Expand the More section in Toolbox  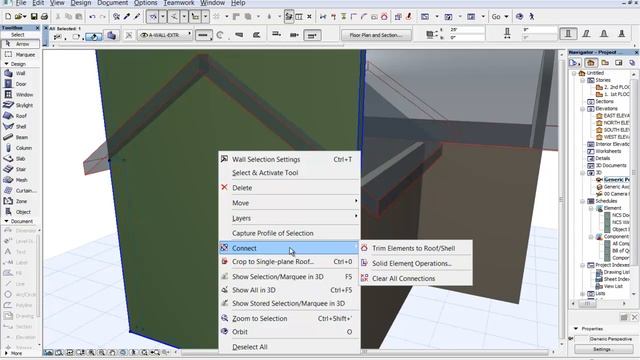coord(6,353)
